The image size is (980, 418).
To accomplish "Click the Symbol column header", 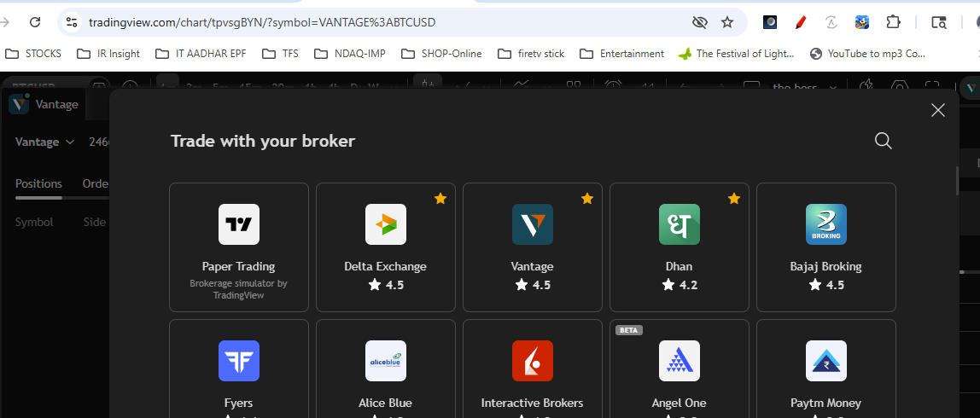I will tap(34, 222).
